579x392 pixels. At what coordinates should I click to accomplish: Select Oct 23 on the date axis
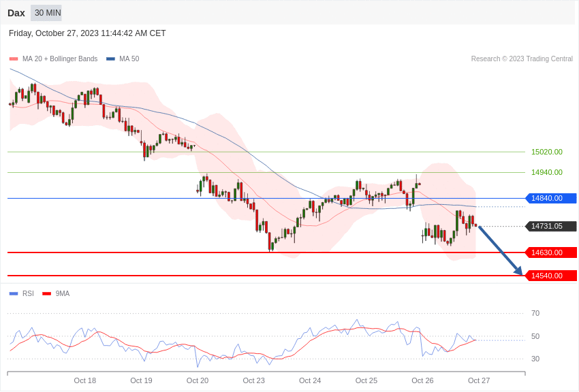coord(253,380)
